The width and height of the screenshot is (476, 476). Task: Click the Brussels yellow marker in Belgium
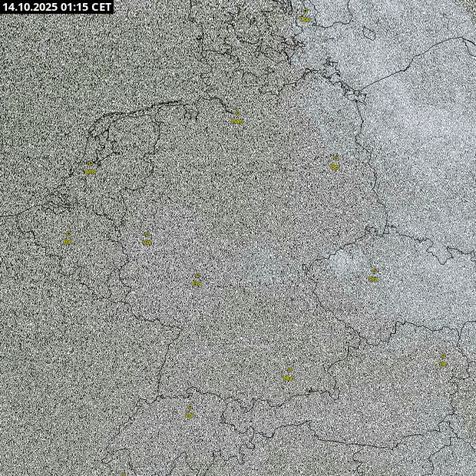tap(68, 238)
